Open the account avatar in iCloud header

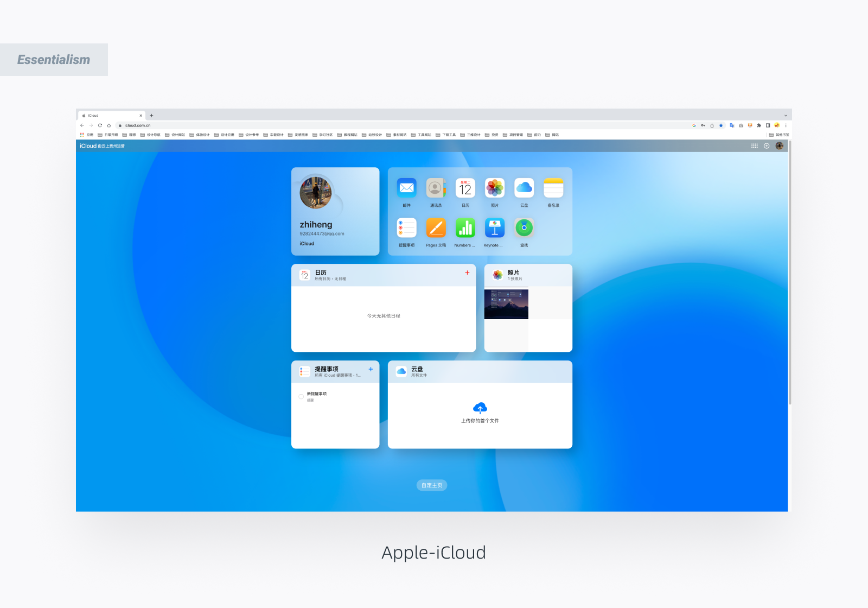(x=780, y=145)
